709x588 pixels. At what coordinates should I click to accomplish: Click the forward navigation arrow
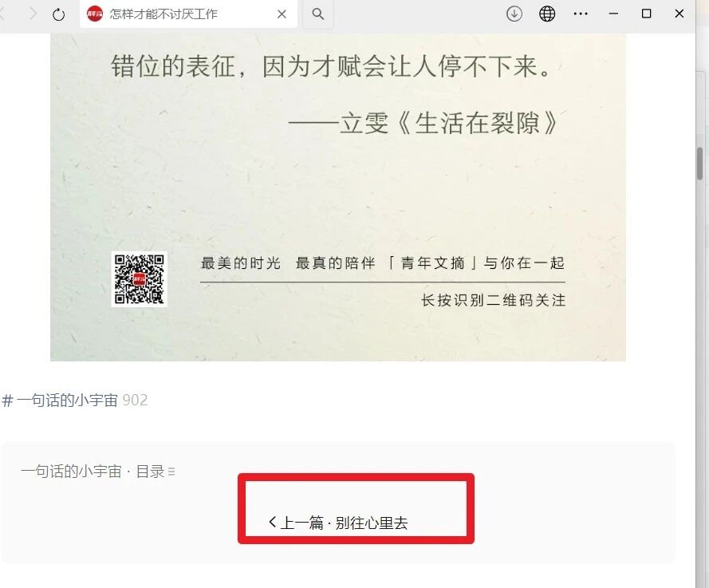[33, 14]
